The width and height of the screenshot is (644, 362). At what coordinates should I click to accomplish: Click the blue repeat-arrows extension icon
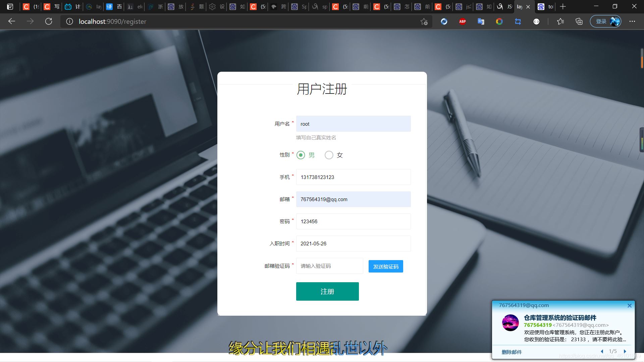[x=518, y=21]
